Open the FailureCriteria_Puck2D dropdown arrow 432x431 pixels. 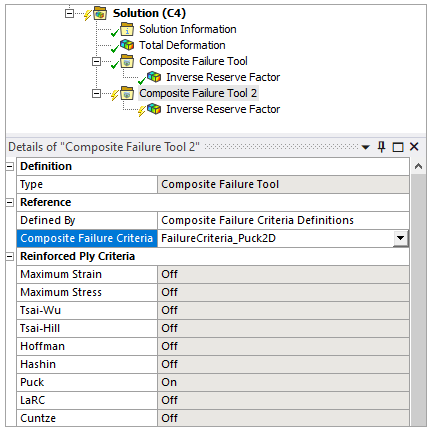(x=400, y=238)
